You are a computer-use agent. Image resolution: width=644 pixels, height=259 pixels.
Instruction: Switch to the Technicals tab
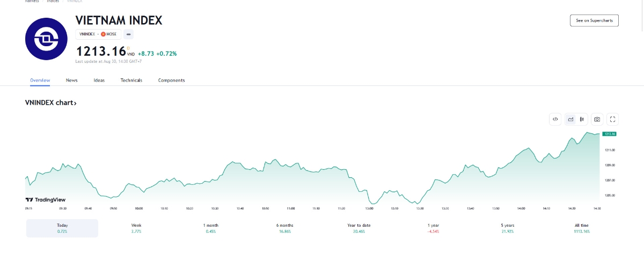pyautogui.click(x=131, y=80)
